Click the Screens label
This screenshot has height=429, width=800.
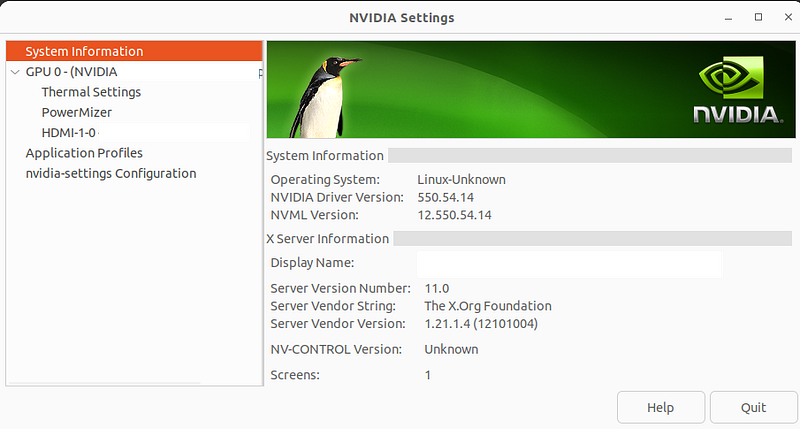click(x=295, y=375)
